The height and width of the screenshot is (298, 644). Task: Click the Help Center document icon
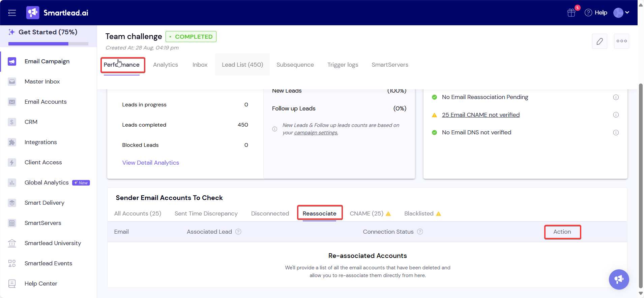pyautogui.click(x=12, y=284)
